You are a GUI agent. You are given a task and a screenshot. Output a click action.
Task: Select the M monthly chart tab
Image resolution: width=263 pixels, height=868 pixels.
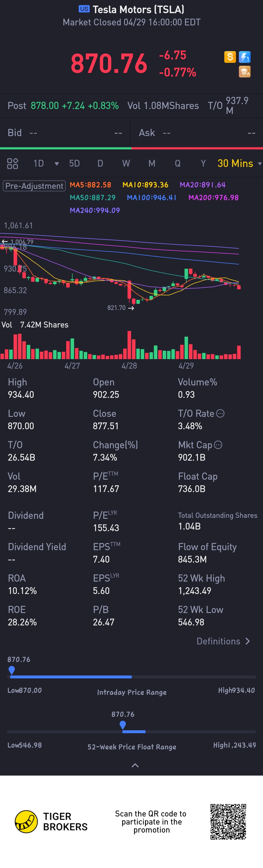[x=152, y=163]
